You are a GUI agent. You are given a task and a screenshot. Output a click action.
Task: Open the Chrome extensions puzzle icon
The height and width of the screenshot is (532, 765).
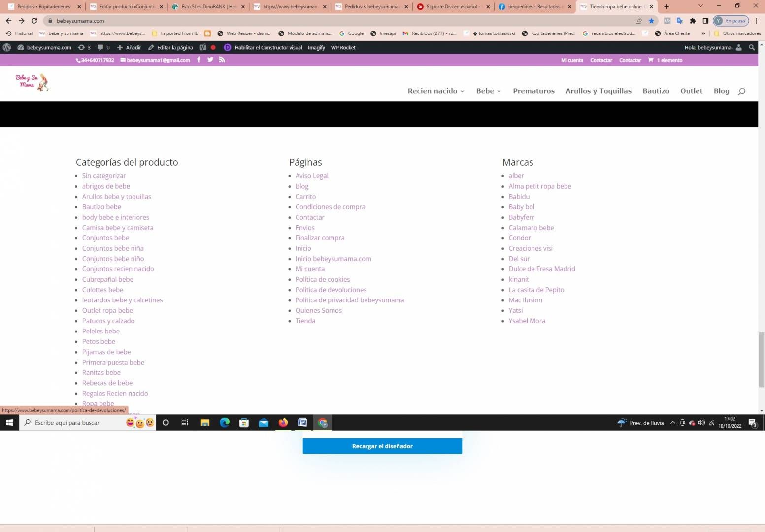click(693, 21)
